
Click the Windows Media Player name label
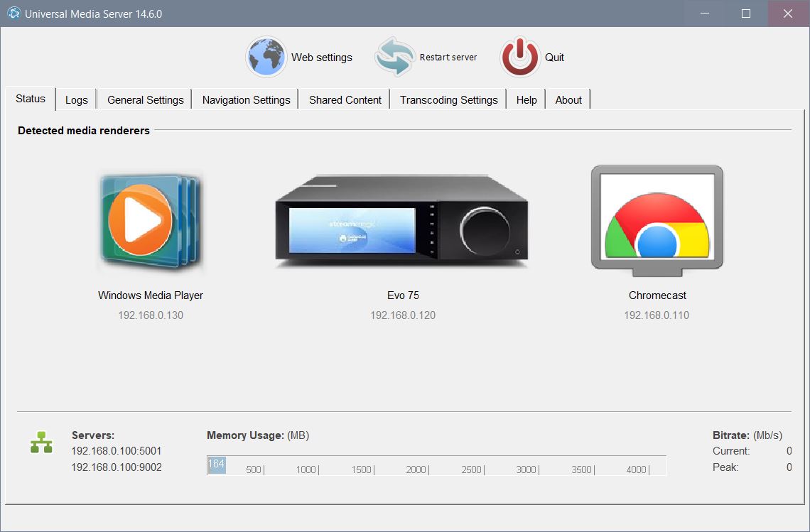click(x=151, y=295)
